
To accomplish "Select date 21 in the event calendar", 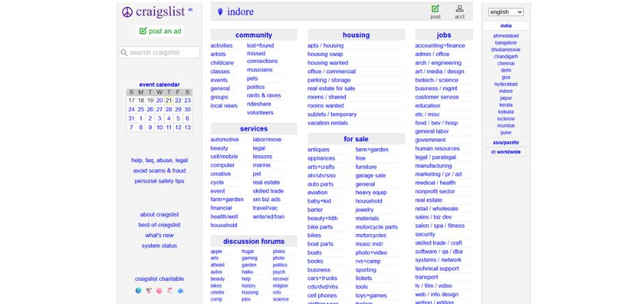I will coord(169,101).
